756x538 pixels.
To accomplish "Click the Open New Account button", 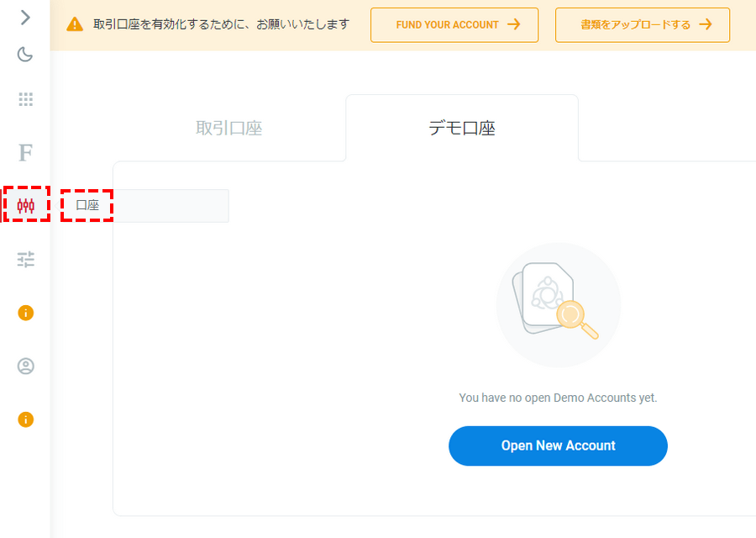I will tap(558, 446).
